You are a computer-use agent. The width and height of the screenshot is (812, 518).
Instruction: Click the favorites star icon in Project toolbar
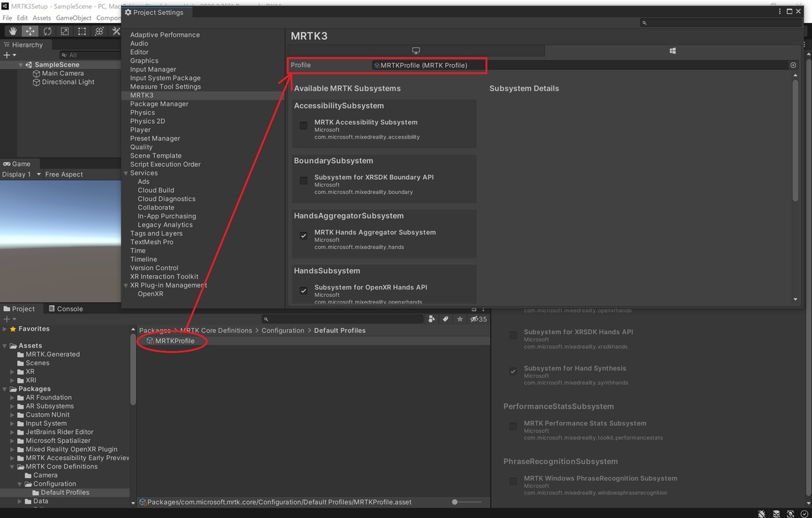pos(460,319)
